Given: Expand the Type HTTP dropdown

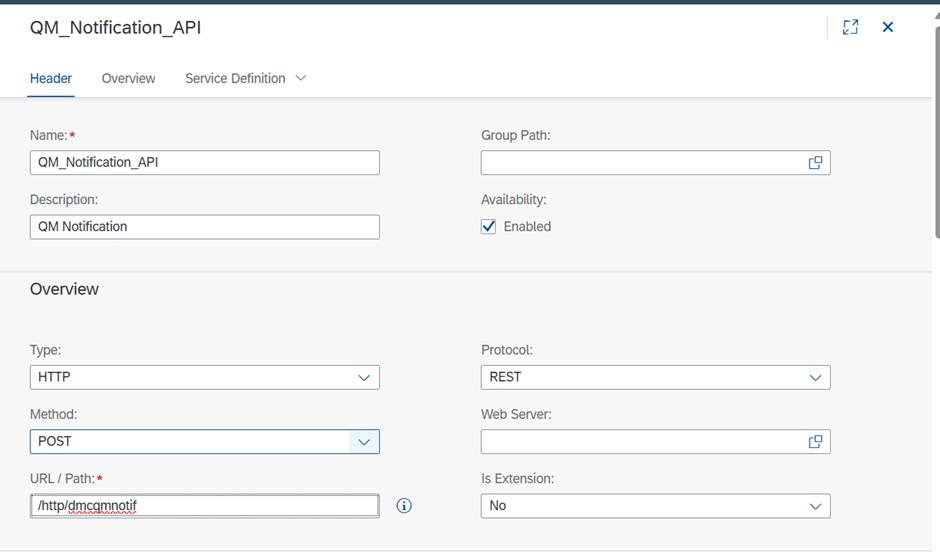Looking at the screenshot, I should click(363, 378).
